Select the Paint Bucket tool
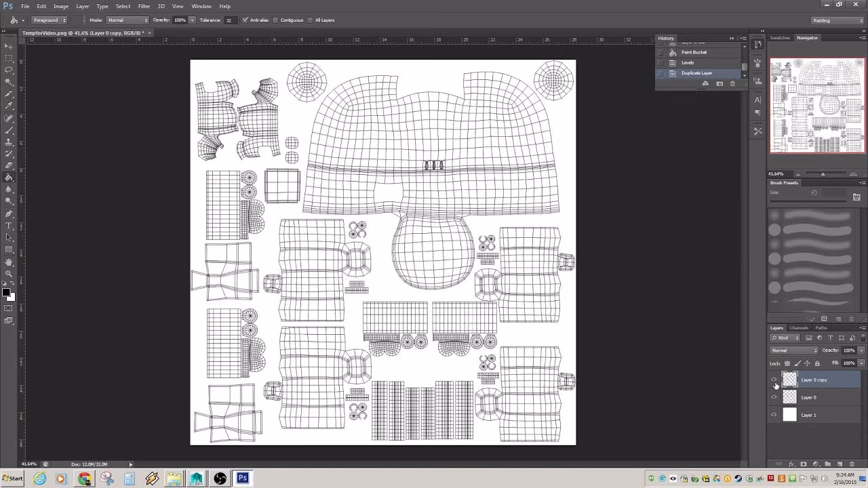Viewport: 868px width, 488px height. tap(9, 176)
